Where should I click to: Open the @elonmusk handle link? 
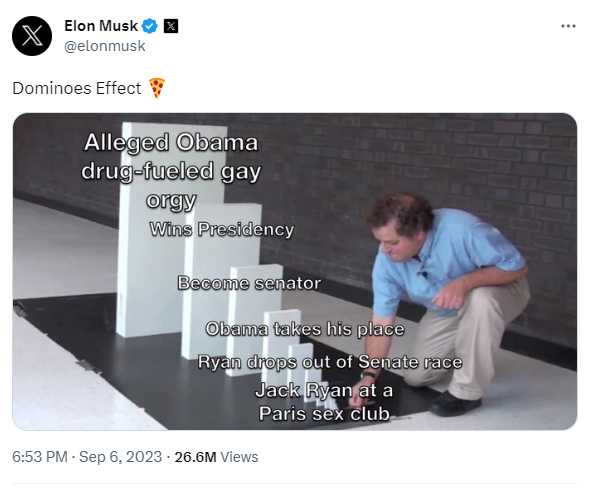point(105,46)
